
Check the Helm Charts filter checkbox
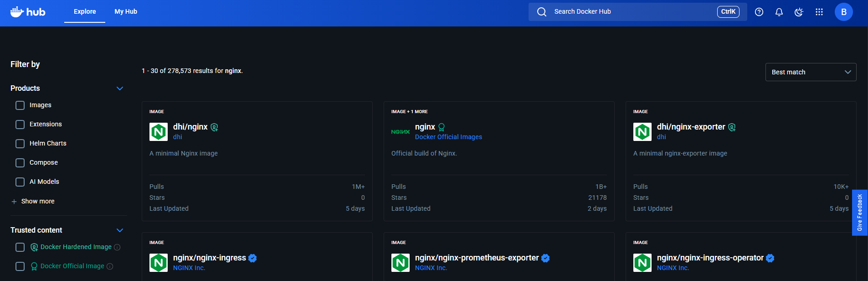(x=20, y=144)
